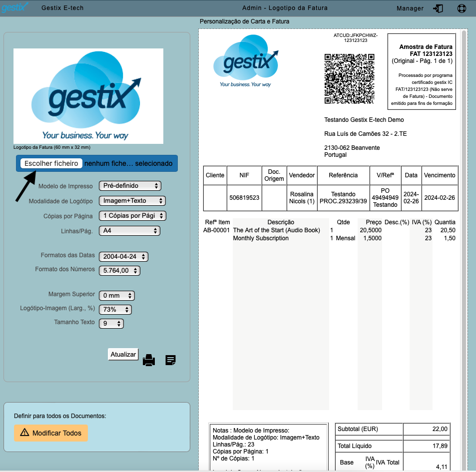Click Total Líquido value 17,89

click(440, 446)
